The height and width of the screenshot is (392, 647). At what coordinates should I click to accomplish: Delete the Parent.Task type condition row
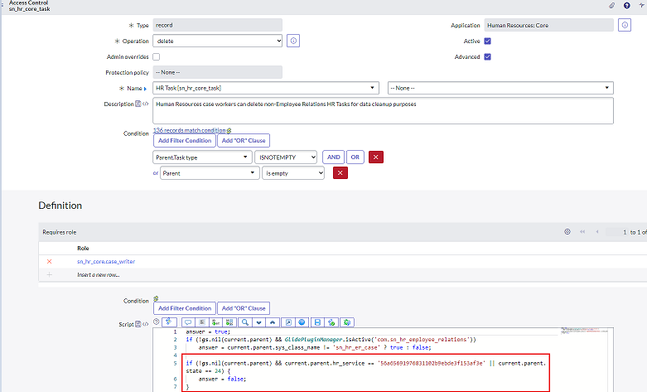pos(376,157)
